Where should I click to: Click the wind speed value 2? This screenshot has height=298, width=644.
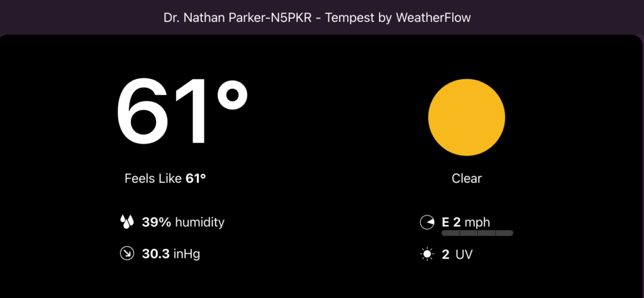click(x=457, y=222)
